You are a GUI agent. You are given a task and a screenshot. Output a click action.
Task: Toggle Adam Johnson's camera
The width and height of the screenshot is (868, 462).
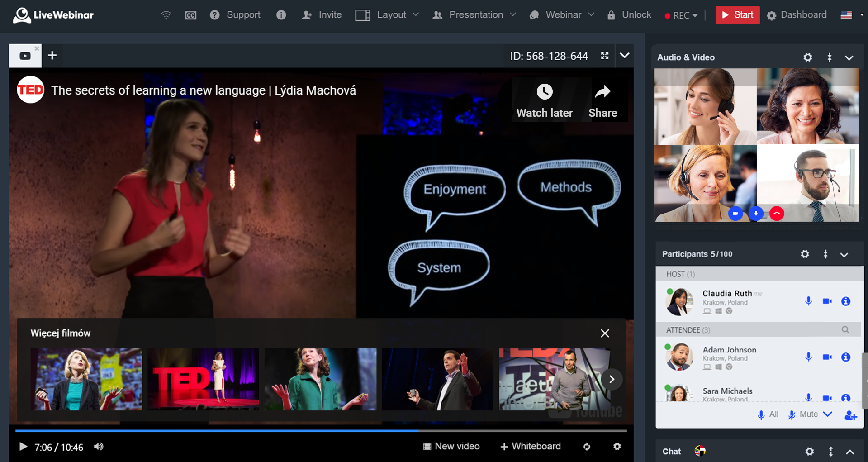(828, 357)
